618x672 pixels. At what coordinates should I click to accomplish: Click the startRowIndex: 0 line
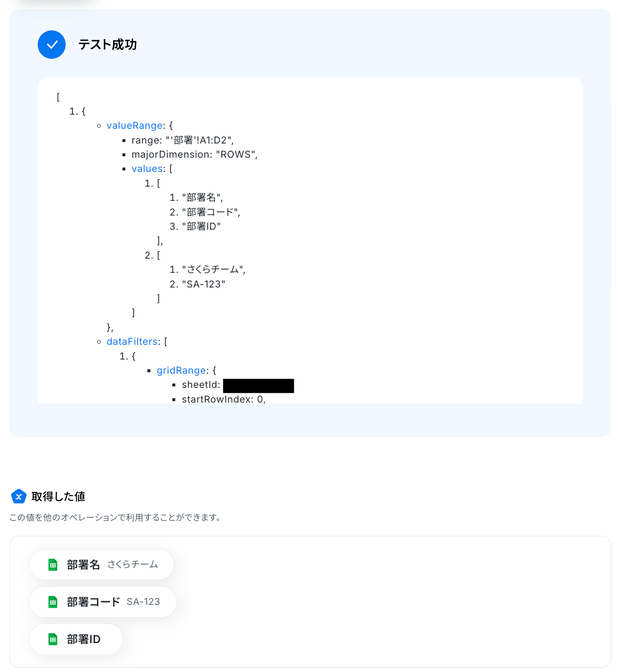click(x=223, y=399)
